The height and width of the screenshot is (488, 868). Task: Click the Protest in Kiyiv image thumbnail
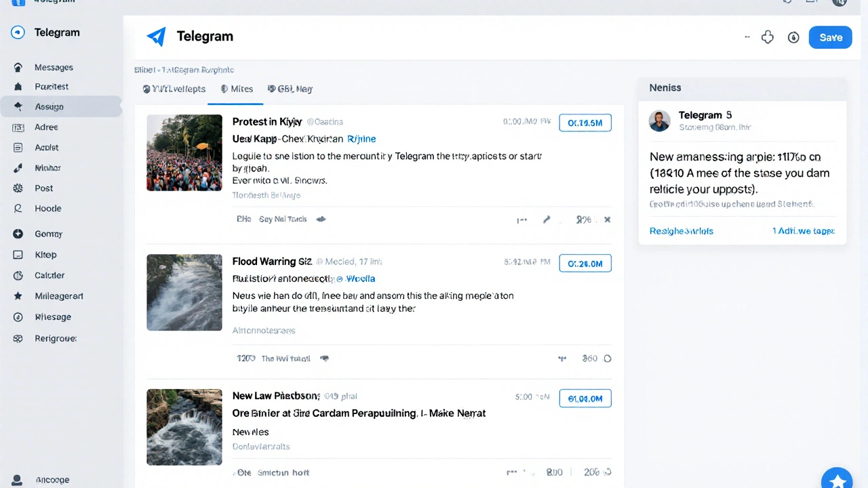[x=184, y=152]
